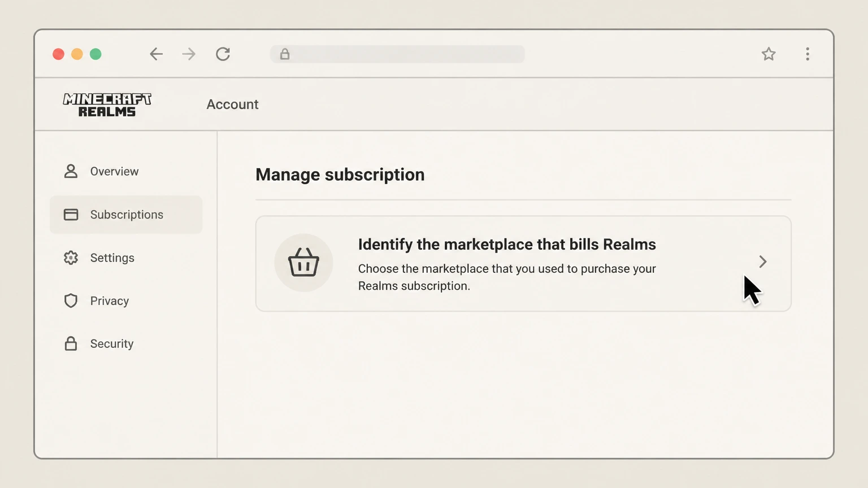
Task: Maximize the window with the green button
Action: click(96, 54)
